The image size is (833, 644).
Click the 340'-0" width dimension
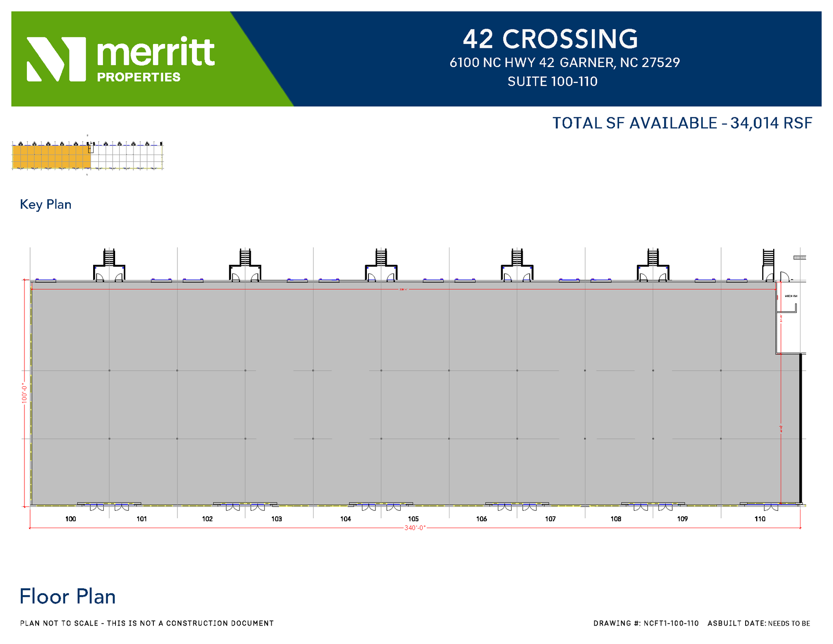(415, 528)
